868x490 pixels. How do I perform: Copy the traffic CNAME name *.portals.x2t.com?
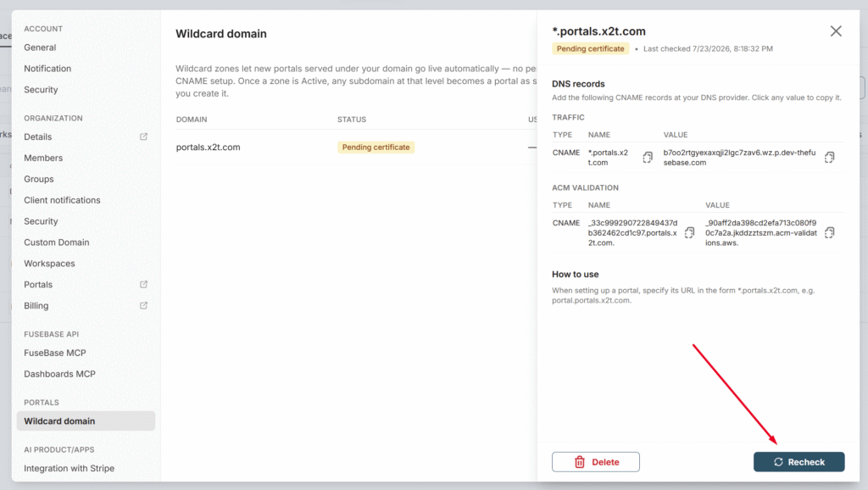[x=647, y=158]
